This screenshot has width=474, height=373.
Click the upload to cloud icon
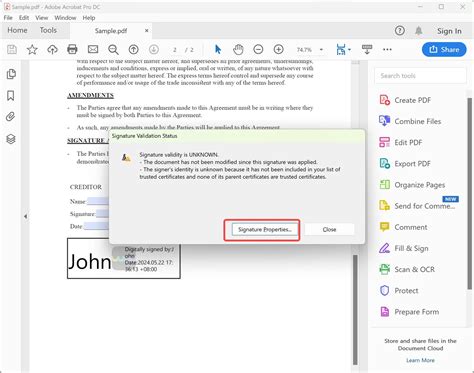click(52, 50)
